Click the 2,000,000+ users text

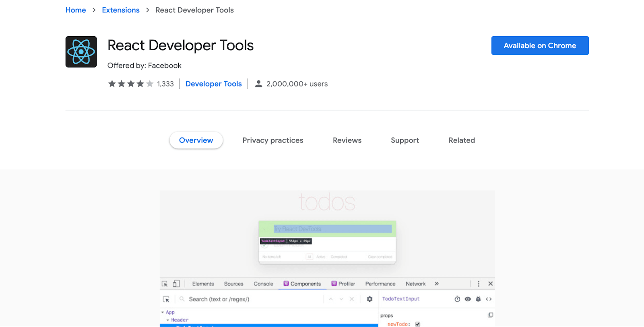coord(297,84)
